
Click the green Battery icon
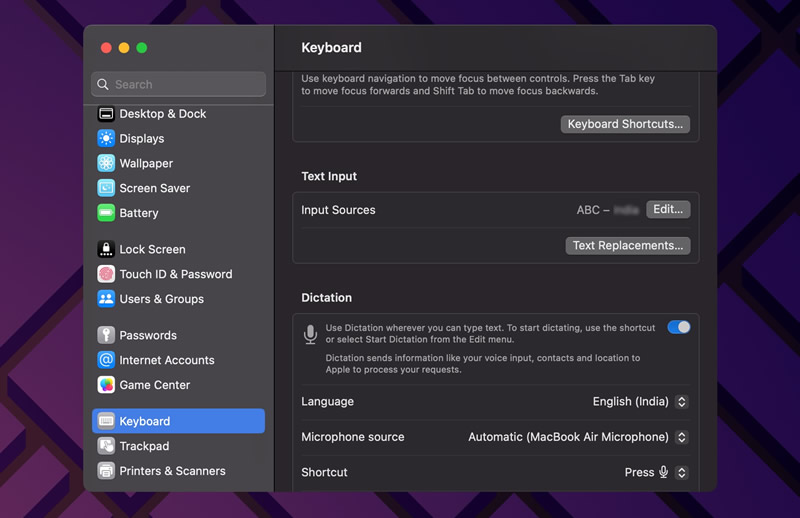coord(106,213)
